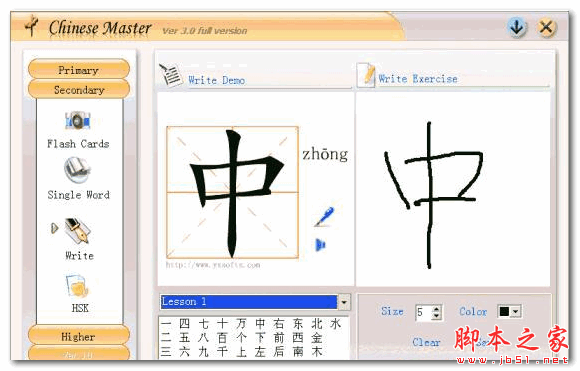Clear the handwriting exercise canvas
This screenshot has height=371, width=580.
coord(426,343)
